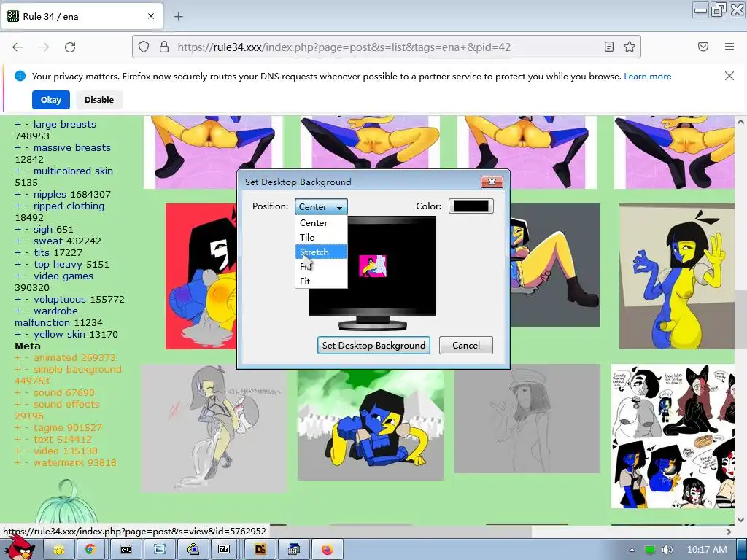This screenshot has height=560, width=747.
Task: Click the page scrollbar up arrow
Action: [741, 122]
